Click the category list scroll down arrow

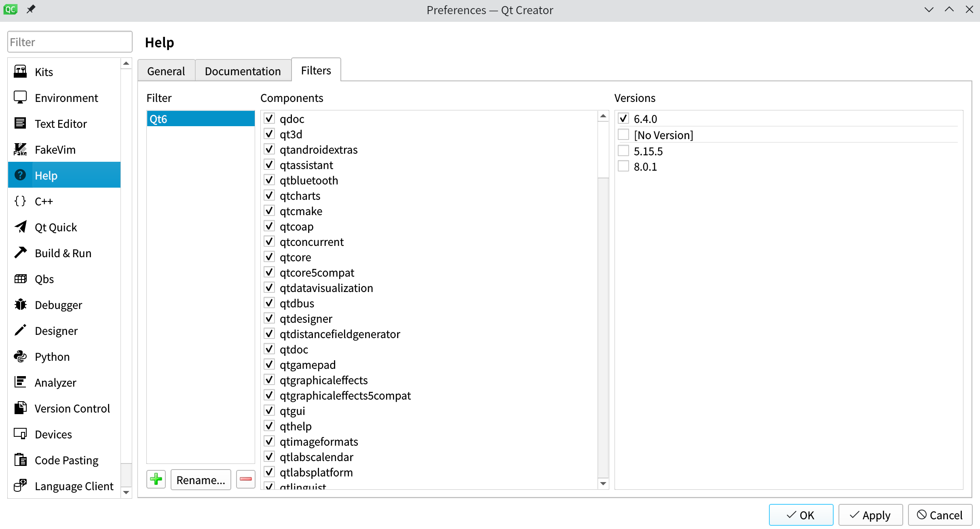tap(126, 492)
